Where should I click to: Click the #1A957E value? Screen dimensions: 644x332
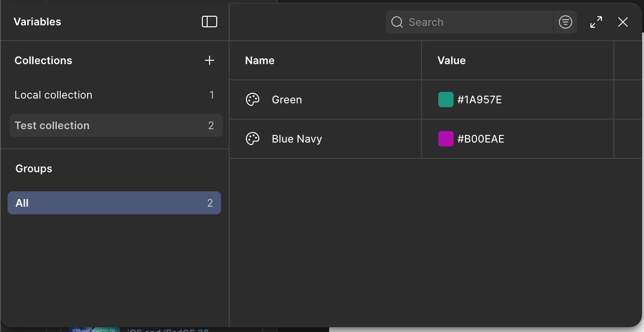pos(479,100)
